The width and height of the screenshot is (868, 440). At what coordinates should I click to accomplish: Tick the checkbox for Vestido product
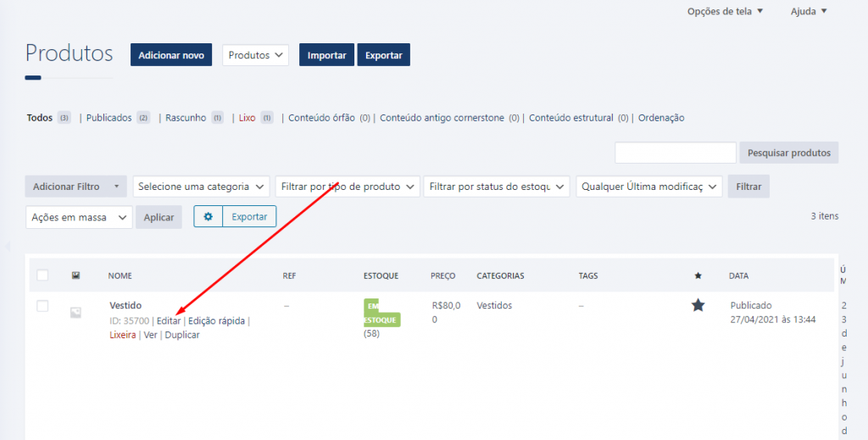coord(42,305)
